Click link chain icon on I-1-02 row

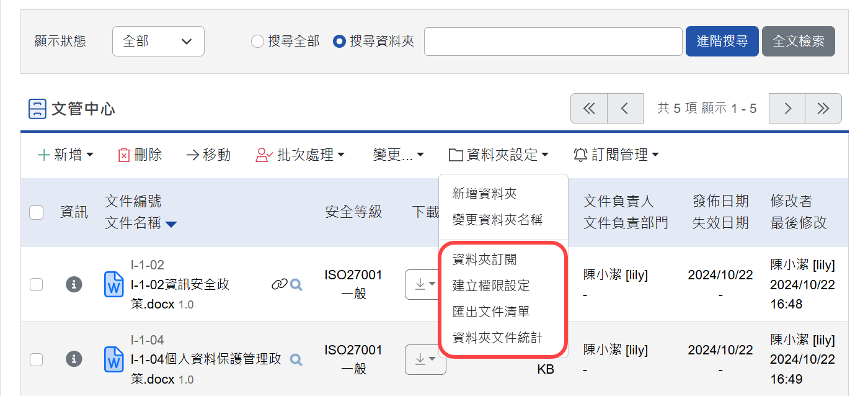(x=280, y=284)
